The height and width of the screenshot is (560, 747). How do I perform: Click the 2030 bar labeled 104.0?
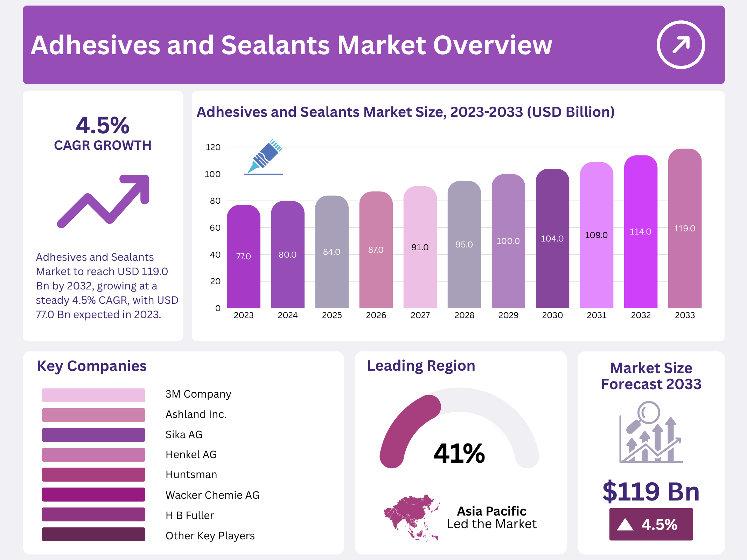click(552, 239)
